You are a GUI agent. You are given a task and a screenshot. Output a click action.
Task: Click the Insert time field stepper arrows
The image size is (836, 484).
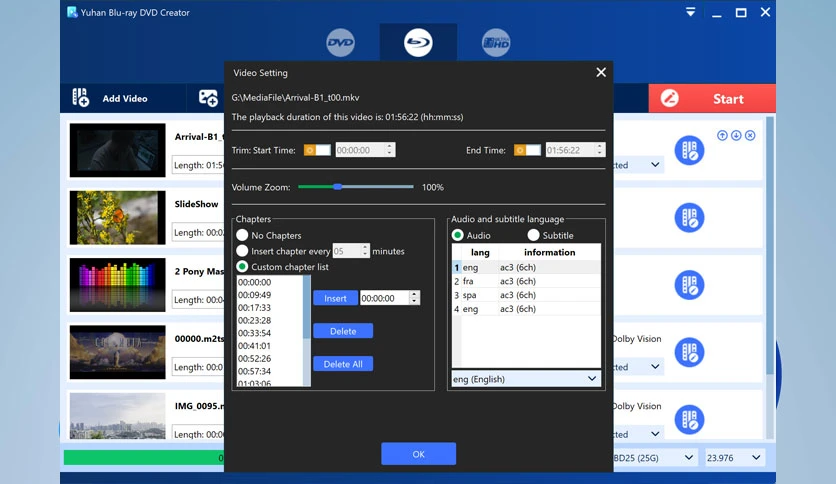pos(414,298)
